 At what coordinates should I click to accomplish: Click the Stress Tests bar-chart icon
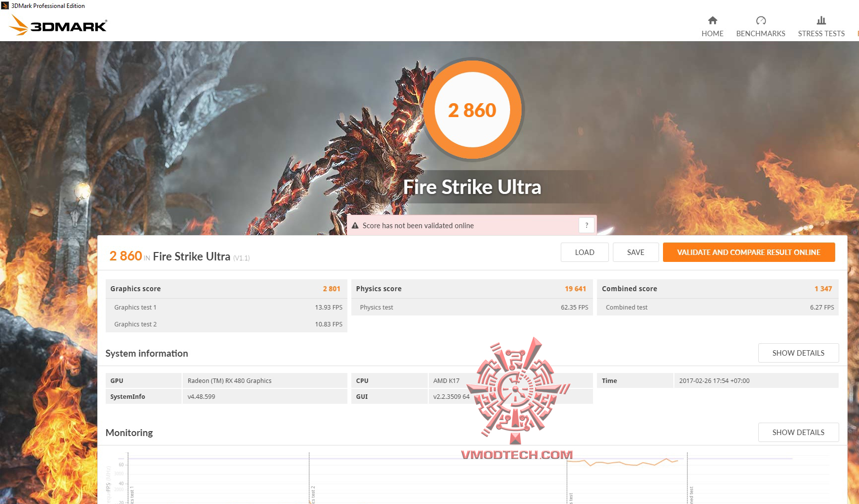[x=821, y=21]
